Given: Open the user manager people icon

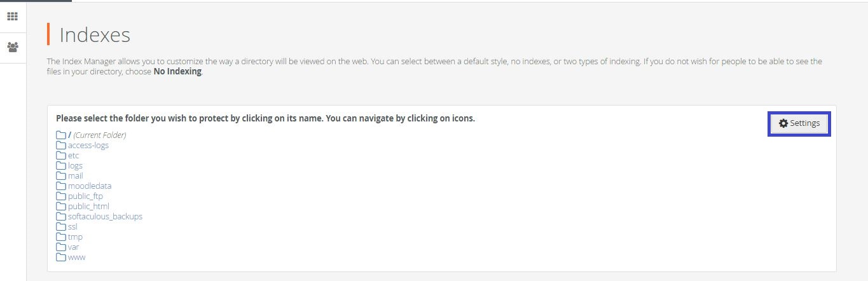Looking at the screenshot, I should 12,47.
